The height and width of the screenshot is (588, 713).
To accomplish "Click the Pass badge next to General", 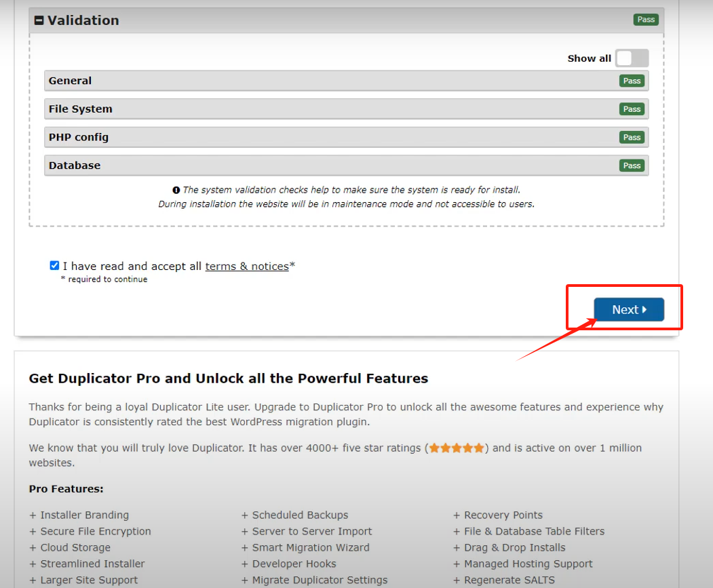I will pyautogui.click(x=632, y=81).
